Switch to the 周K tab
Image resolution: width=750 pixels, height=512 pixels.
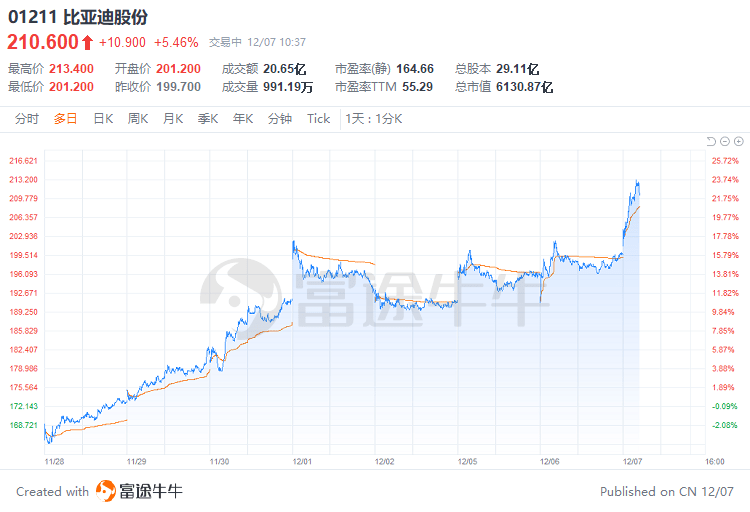(138, 119)
